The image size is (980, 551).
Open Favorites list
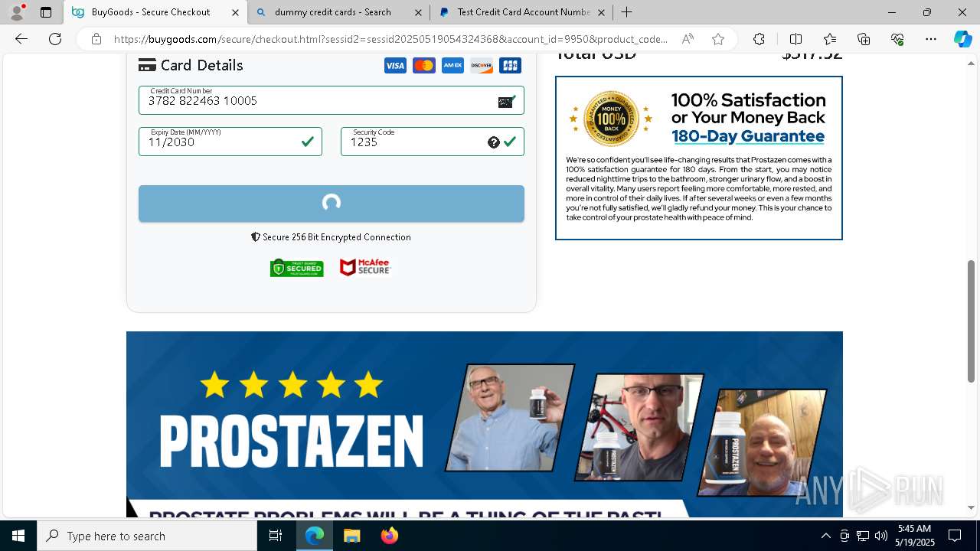pyautogui.click(x=830, y=39)
